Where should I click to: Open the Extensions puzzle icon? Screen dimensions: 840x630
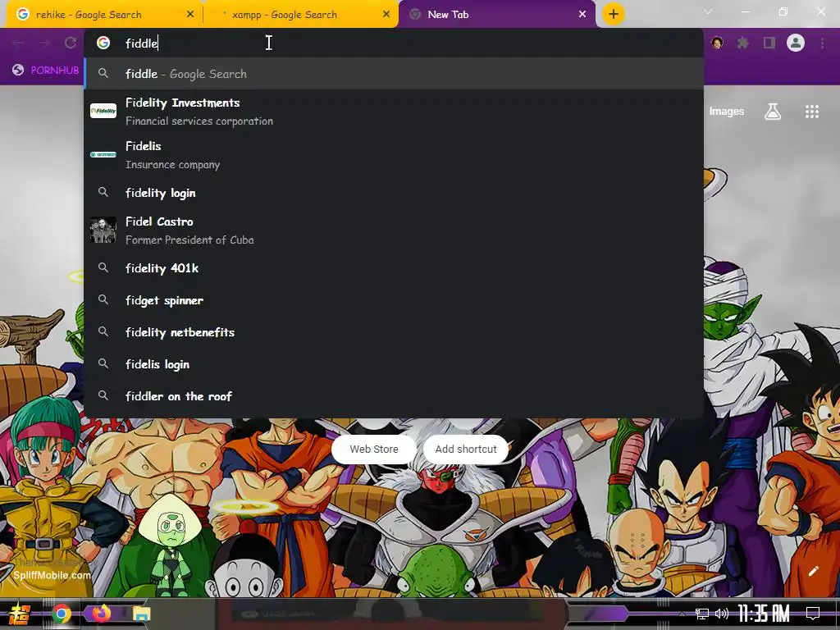pyautogui.click(x=743, y=43)
